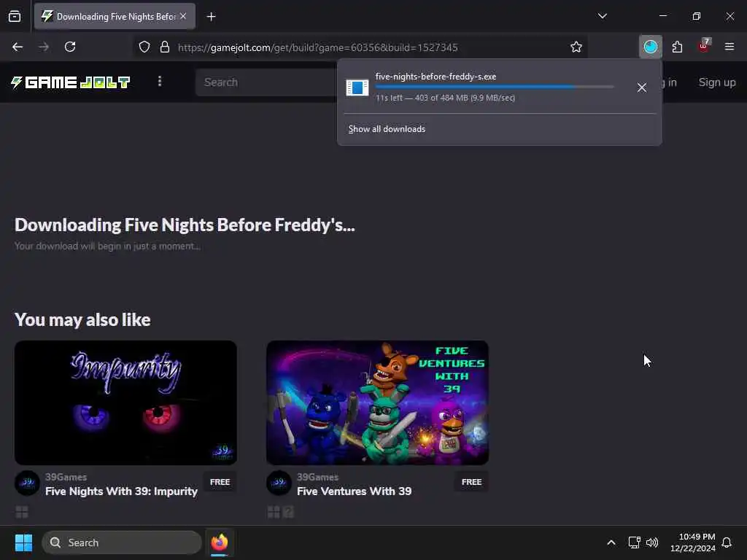
Task: Open Five Nights With 39: Impurity title
Action: click(122, 491)
